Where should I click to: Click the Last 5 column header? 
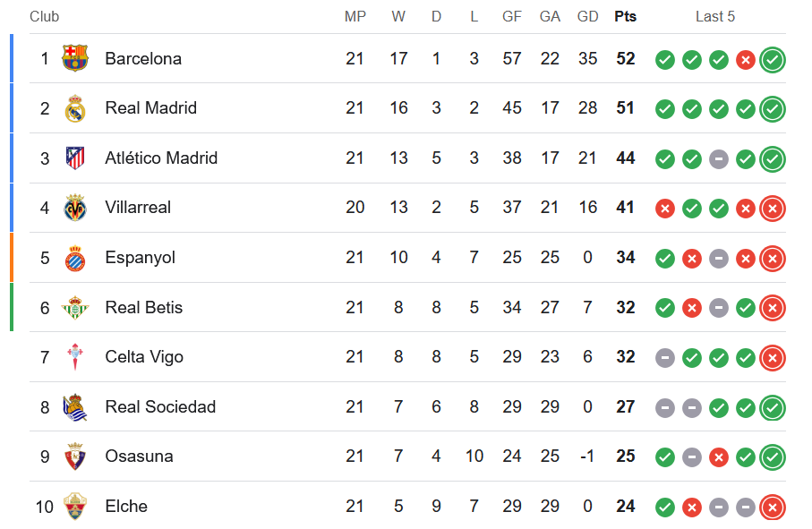click(715, 17)
